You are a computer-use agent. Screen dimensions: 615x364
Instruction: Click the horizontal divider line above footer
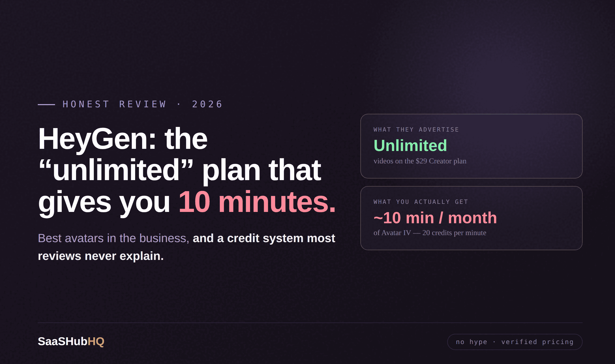tap(310, 323)
